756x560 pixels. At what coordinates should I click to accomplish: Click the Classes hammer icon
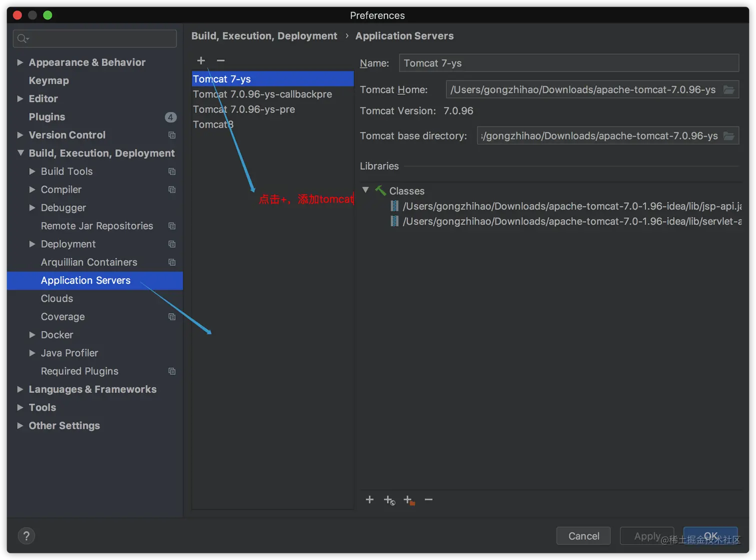tap(380, 191)
